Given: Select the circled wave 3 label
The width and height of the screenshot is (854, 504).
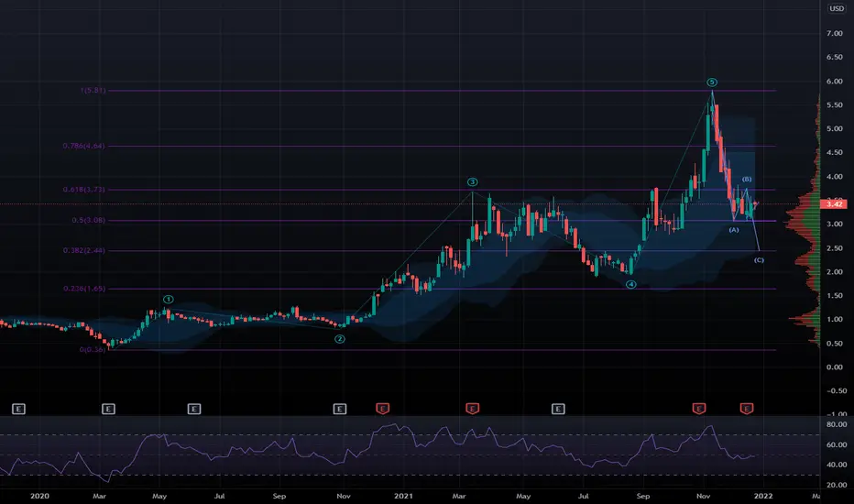Looking at the screenshot, I should coord(472,182).
